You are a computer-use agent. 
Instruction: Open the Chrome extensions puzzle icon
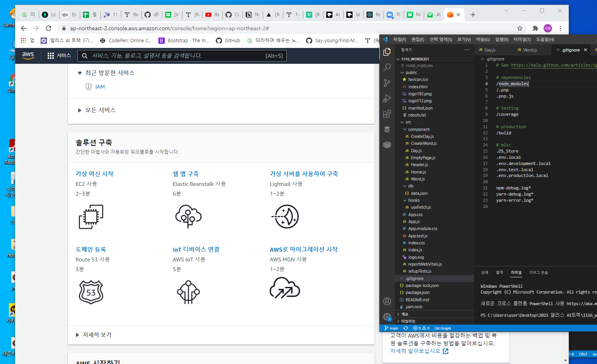535,28
